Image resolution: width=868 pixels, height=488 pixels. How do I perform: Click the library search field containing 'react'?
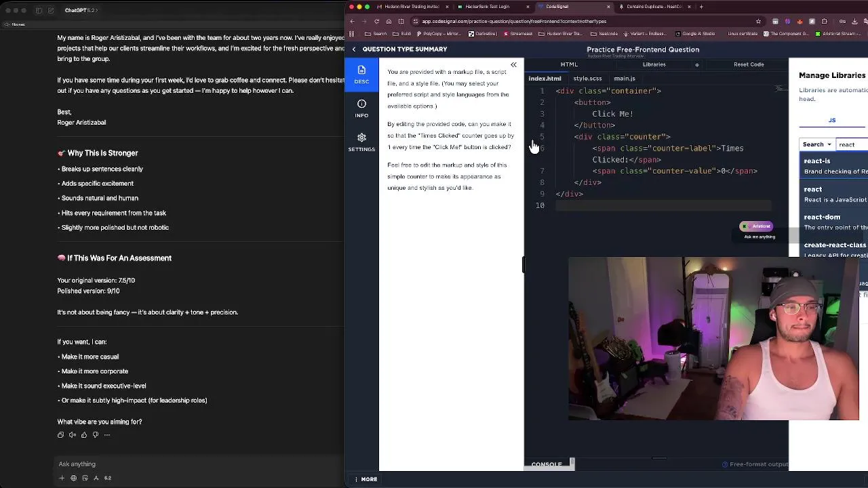[x=852, y=144]
